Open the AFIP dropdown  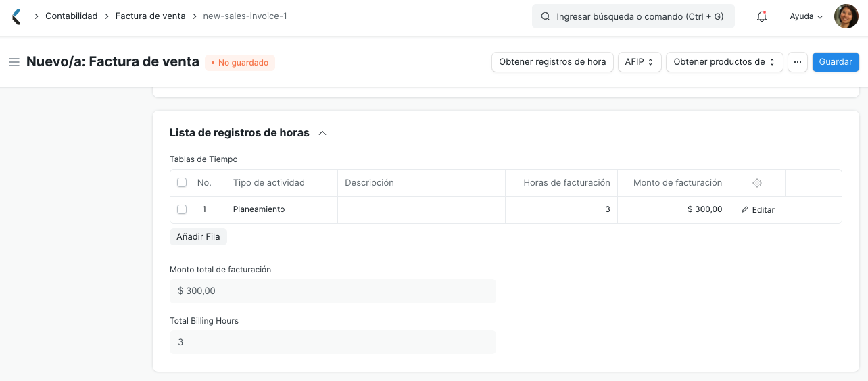click(x=640, y=62)
